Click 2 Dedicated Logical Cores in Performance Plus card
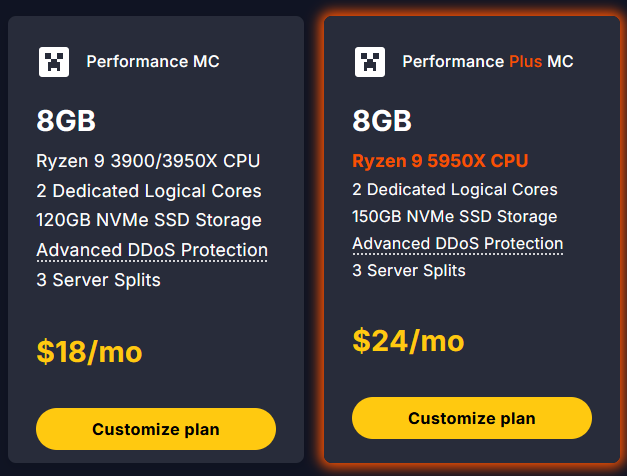 point(455,189)
